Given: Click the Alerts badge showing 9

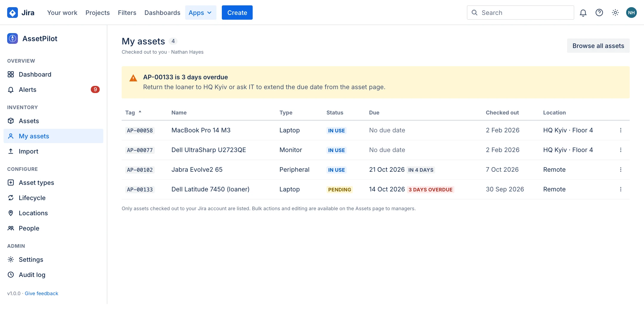Looking at the screenshot, I should point(95,89).
